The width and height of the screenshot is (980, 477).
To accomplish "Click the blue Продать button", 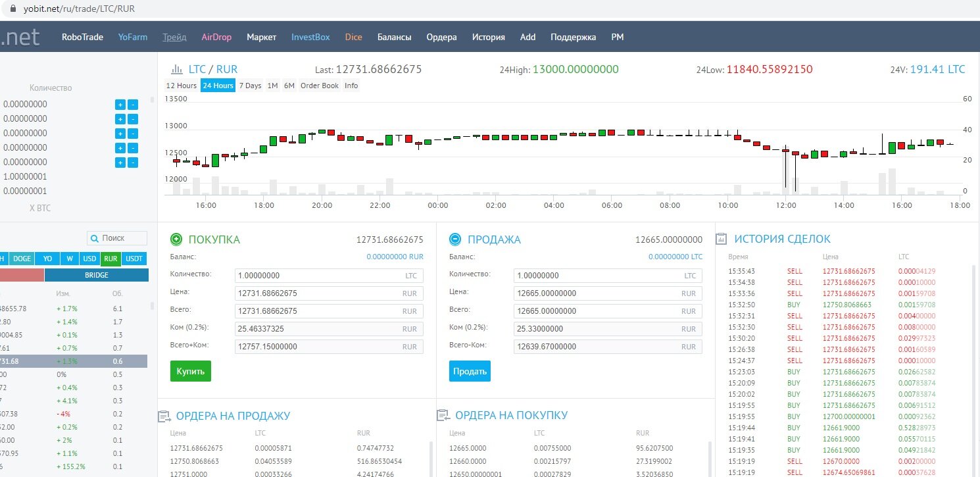I will pyautogui.click(x=470, y=371).
